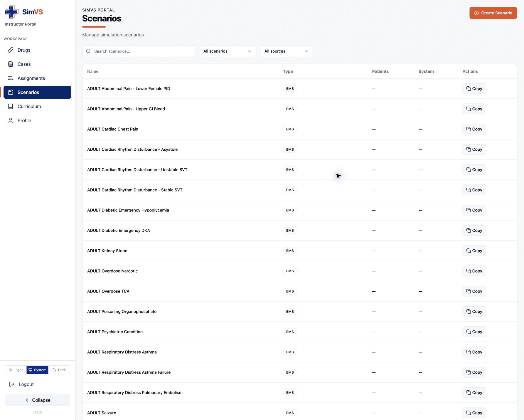The width and height of the screenshot is (524, 420).
Task: Navigate to Assignments
Action: point(37,78)
